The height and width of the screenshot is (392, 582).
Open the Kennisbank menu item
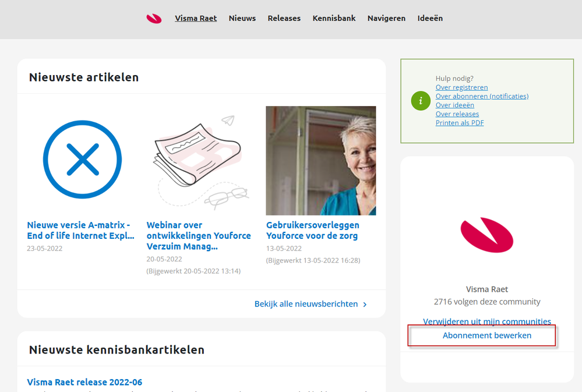[334, 18]
